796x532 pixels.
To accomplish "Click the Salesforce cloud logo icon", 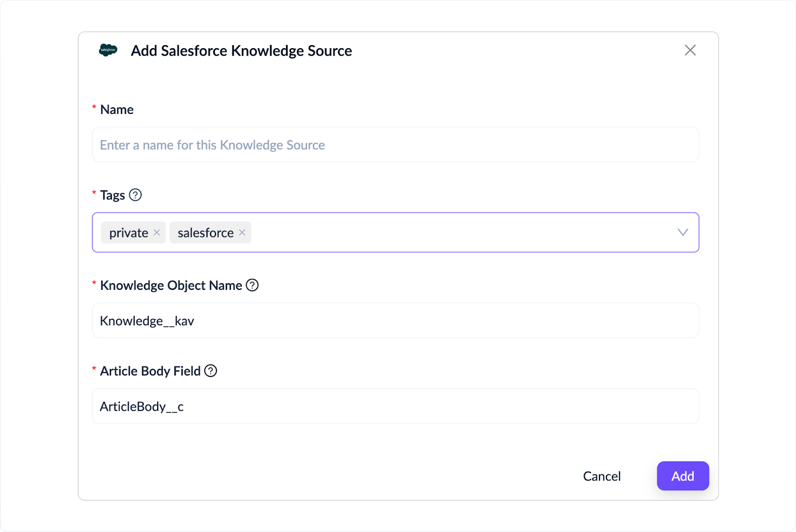I will (108, 50).
